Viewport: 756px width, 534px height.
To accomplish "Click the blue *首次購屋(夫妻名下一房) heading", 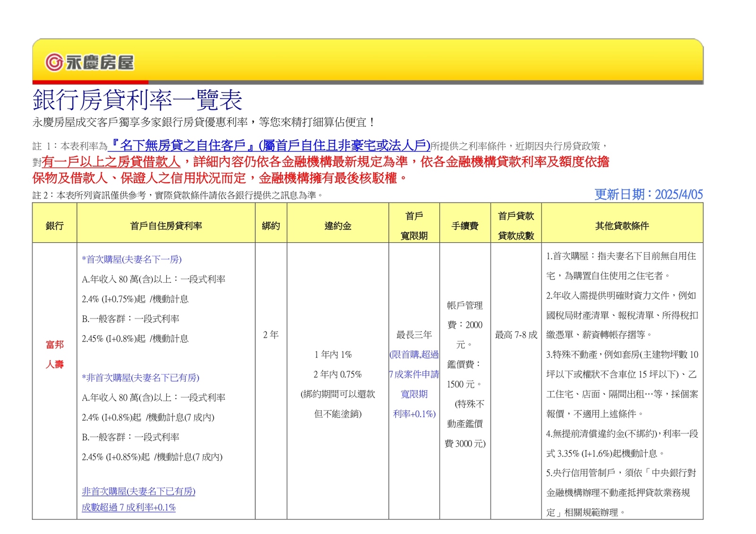I will point(132,259).
